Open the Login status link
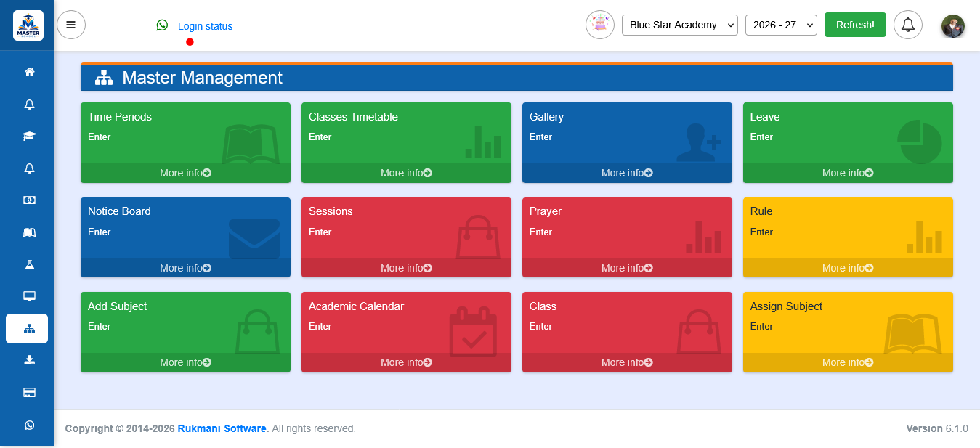Viewport: 980px width, 448px height. click(x=206, y=26)
